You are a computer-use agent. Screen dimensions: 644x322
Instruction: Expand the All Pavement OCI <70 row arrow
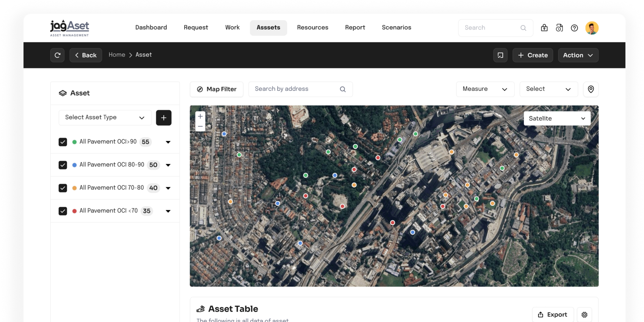point(168,211)
